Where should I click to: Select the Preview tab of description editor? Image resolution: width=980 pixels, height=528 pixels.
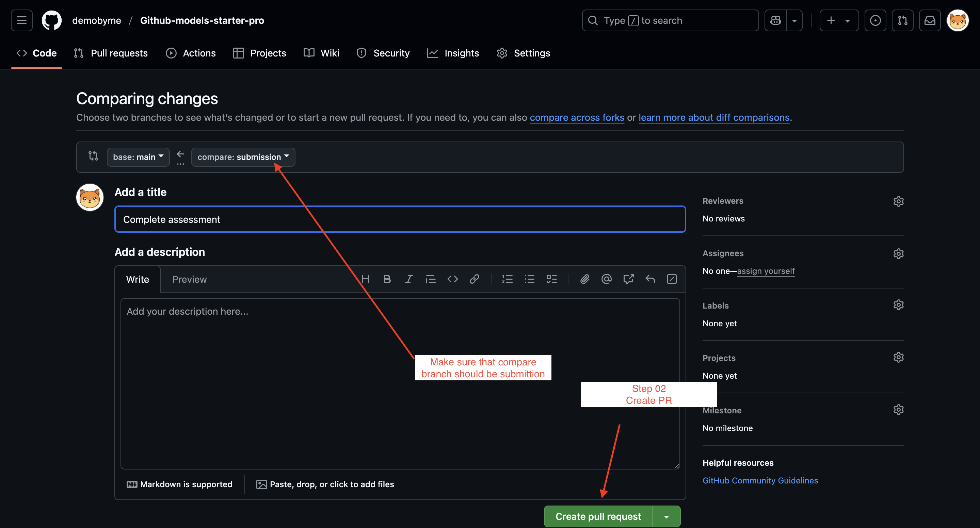pos(190,279)
